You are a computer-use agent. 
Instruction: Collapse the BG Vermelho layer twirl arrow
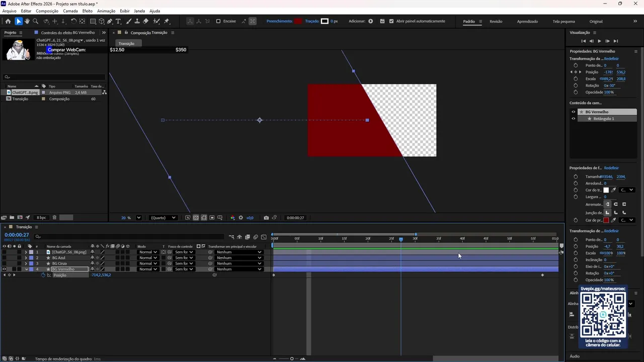[x=26, y=269]
